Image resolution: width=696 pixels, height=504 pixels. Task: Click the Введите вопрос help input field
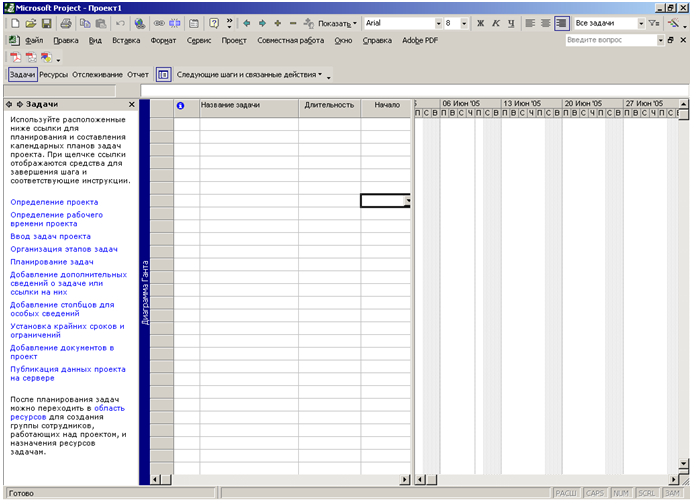pos(611,40)
